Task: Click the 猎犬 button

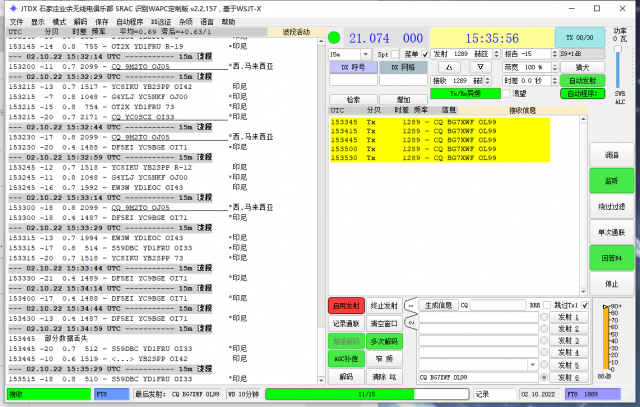Action: [582, 67]
